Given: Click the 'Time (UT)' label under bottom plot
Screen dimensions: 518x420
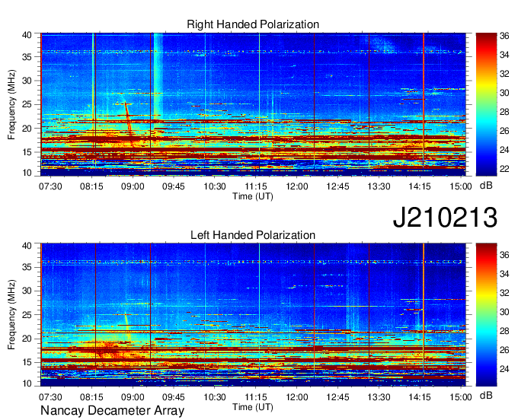Looking at the screenshot, I should [x=253, y=407].
